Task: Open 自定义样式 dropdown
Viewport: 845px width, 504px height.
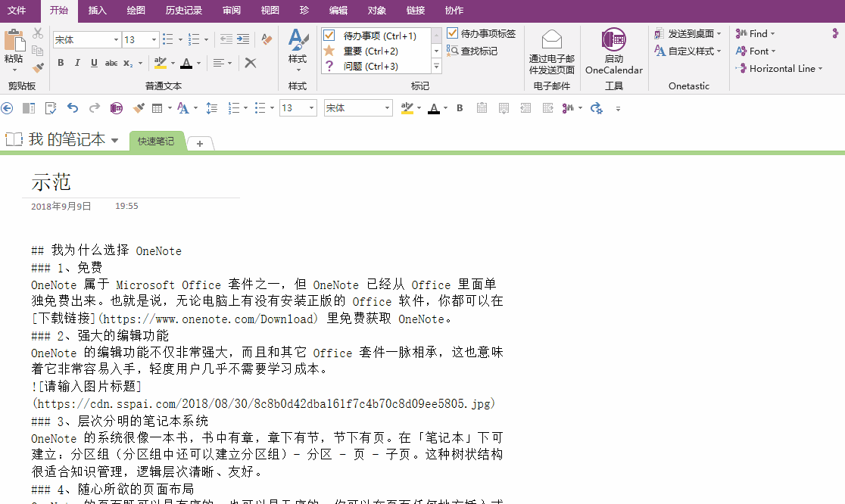Action: (x=688, y=51)
